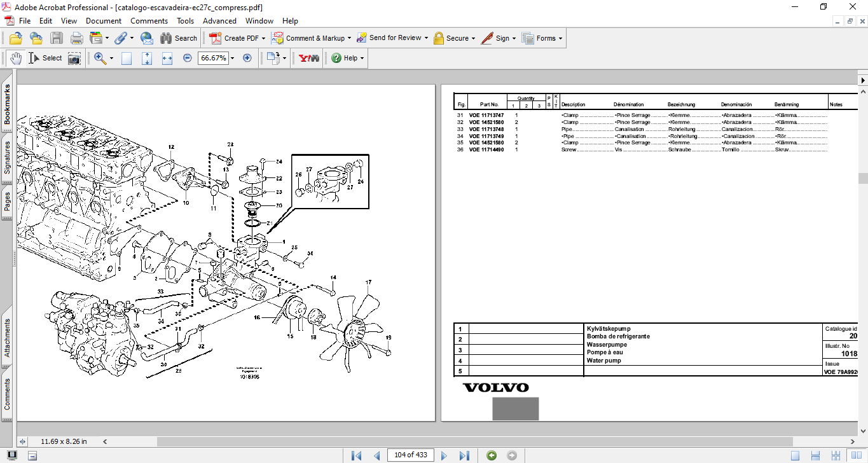The image size is (868, 463).
Task: Open the Bookmarks side tab
Action: click(x=7, y=104)
